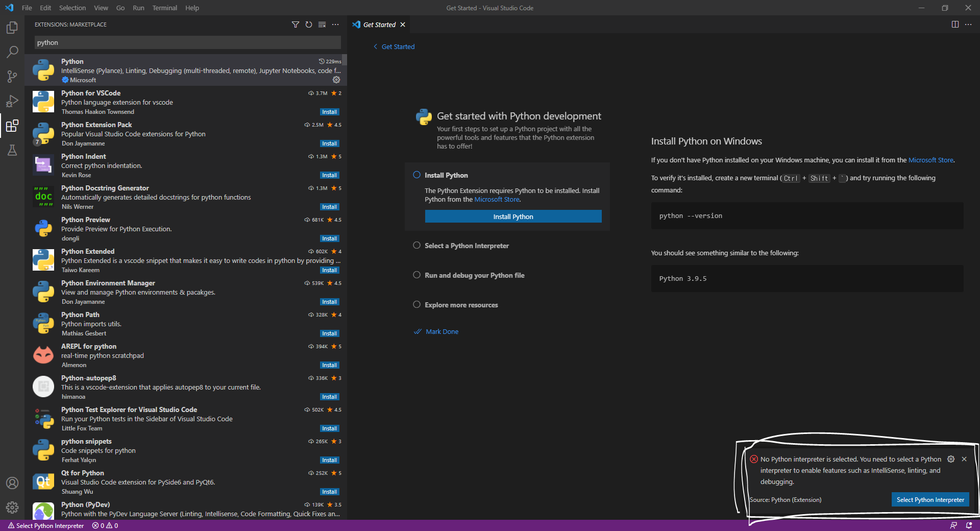Install Python for VSCode extension
The image size is (980, 531).
tap(329, 112)
